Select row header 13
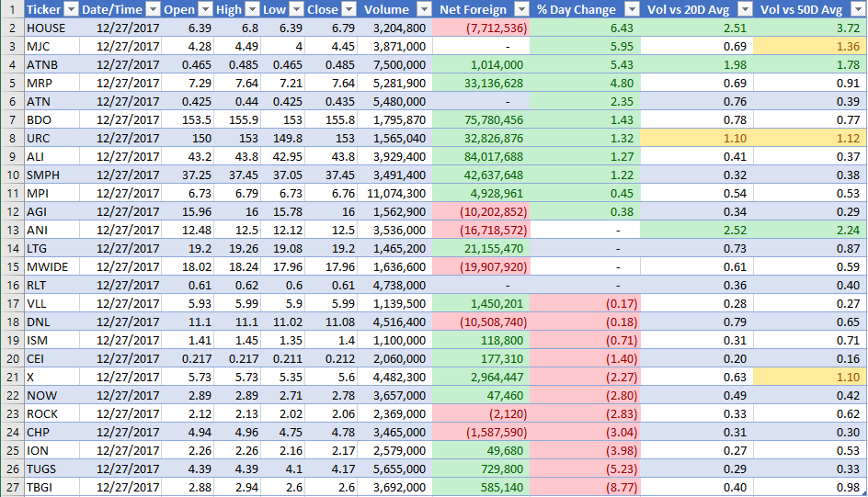 [x=12, y=230]
